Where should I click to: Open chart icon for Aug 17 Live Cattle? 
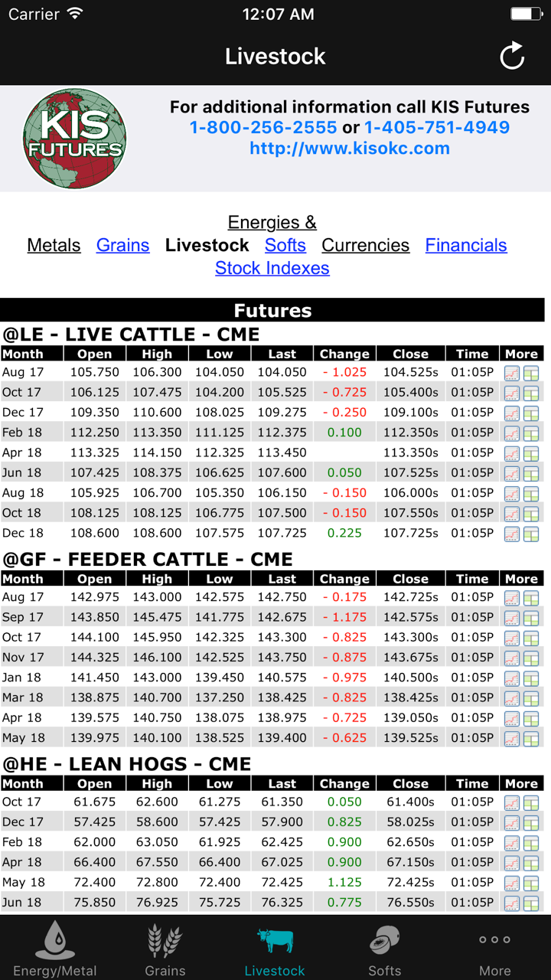tap(511, 373)
